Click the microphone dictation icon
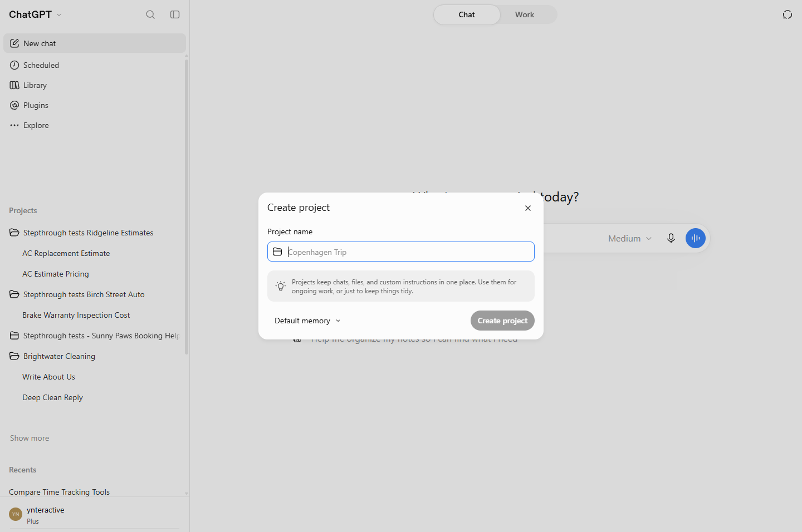 click(671, 238)
